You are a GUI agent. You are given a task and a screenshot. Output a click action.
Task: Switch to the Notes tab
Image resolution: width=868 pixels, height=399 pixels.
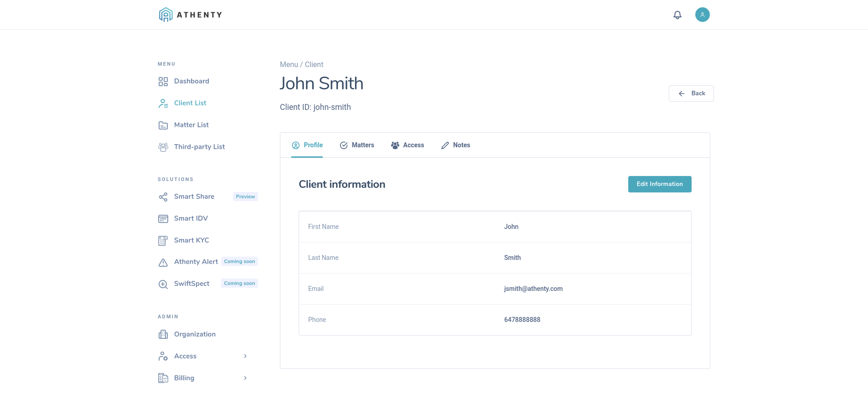[x=455, y=145]
